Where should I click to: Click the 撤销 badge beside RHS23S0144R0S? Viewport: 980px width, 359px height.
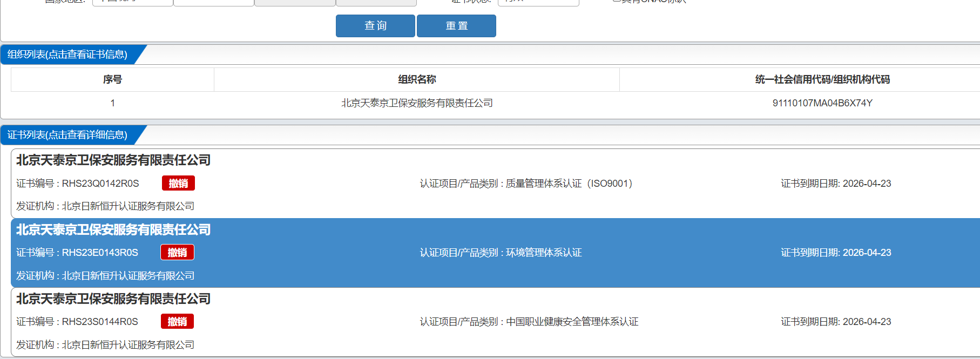point(177,322)
